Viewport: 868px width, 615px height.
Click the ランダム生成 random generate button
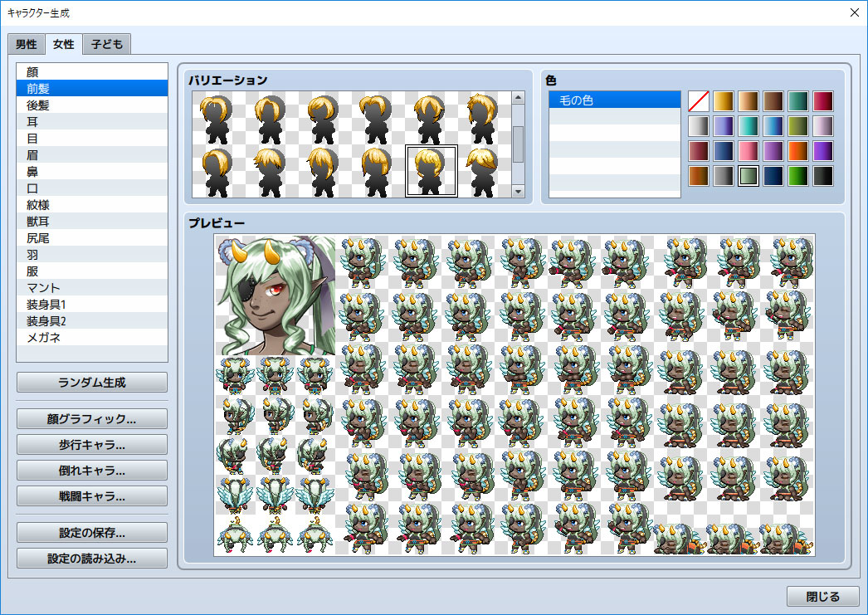tap(91, 383)
